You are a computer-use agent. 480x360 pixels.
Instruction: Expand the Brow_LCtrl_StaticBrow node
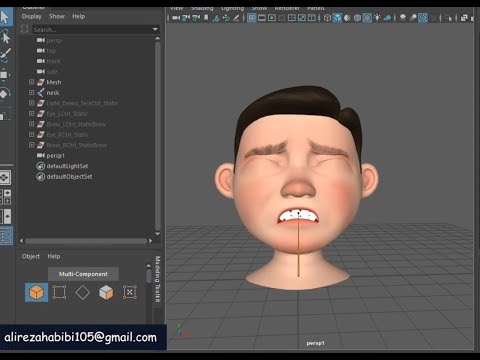(31, 124)
